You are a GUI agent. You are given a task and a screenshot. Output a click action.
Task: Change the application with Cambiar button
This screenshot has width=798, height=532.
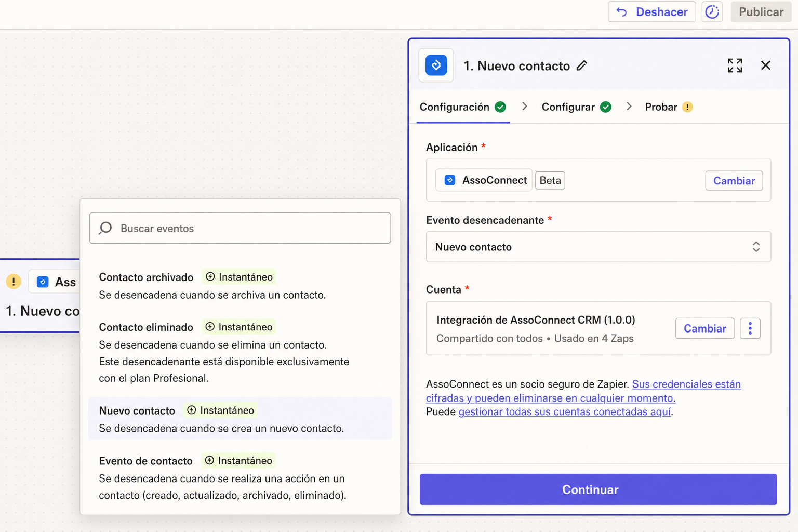coord(734,181)
